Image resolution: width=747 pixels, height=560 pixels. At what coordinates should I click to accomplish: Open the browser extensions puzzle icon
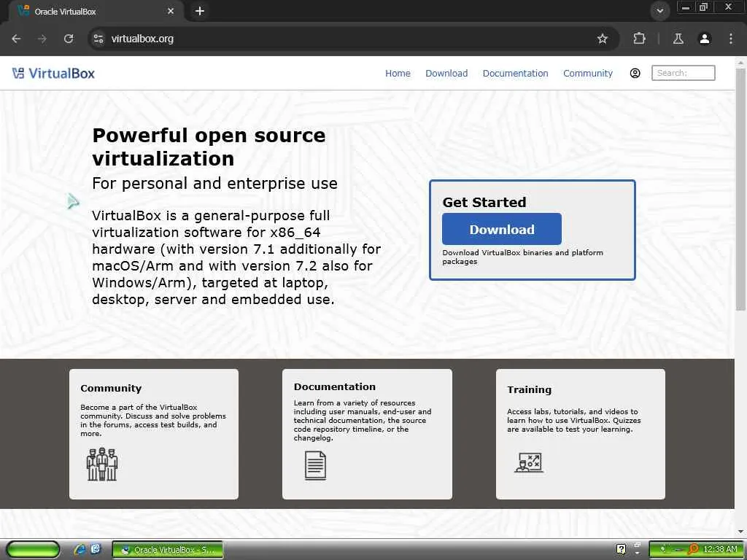pyautogui.click(x=639, y=39)
